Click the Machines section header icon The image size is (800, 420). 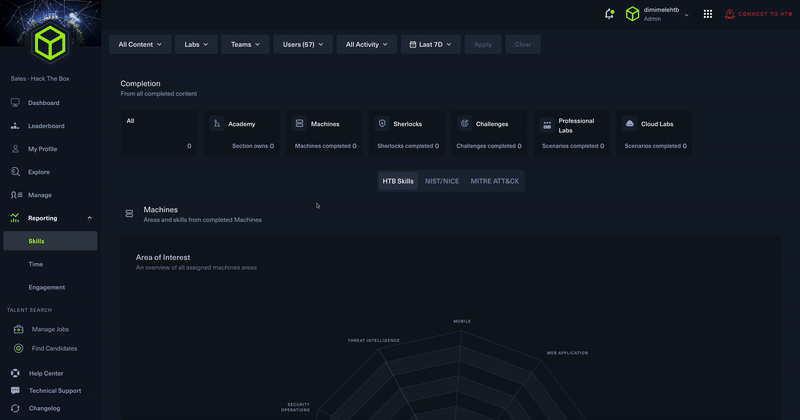[x=129, y=214]
